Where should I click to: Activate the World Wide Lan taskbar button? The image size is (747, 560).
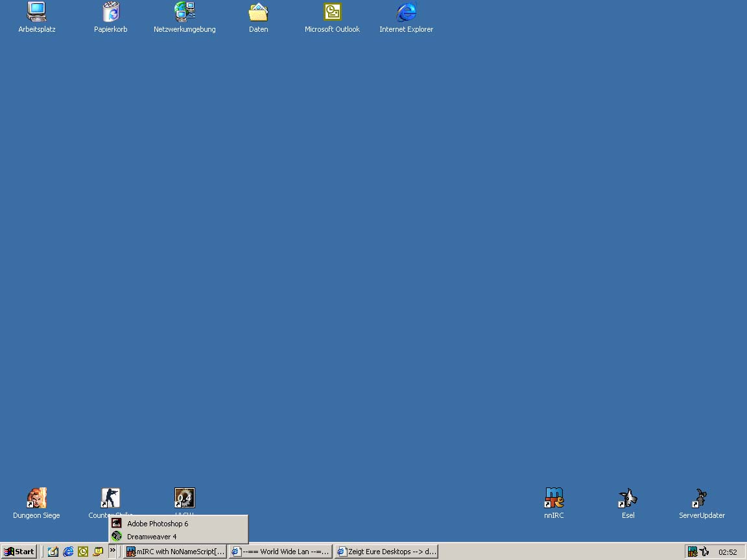[281, 552]
